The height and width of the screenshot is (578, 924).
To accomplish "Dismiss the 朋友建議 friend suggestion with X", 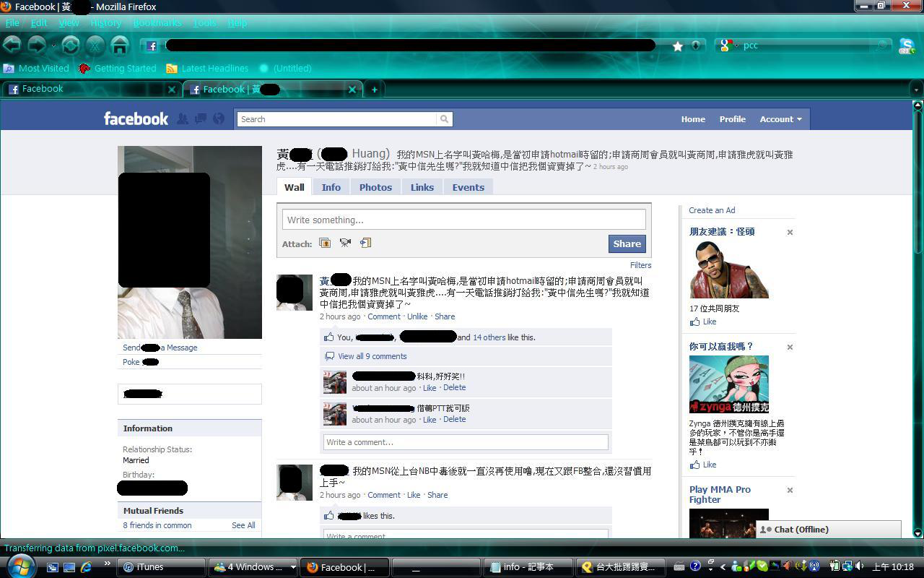I will pos(790,232).
